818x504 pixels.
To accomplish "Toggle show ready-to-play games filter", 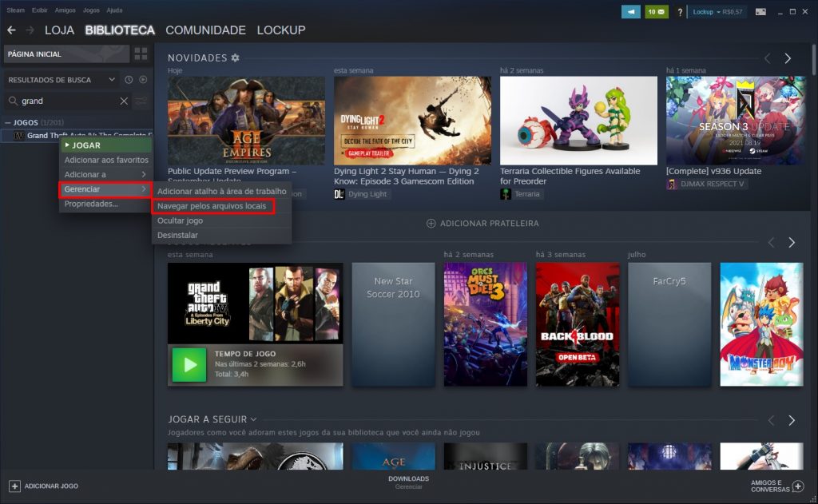I will 143,80.
